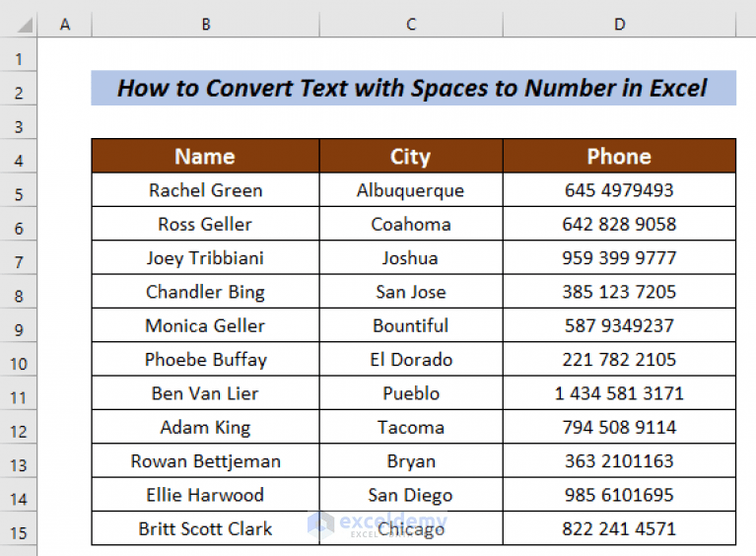Click the Joshua city cell
This screenshot has width=756, height=556.
pos(411,257)
